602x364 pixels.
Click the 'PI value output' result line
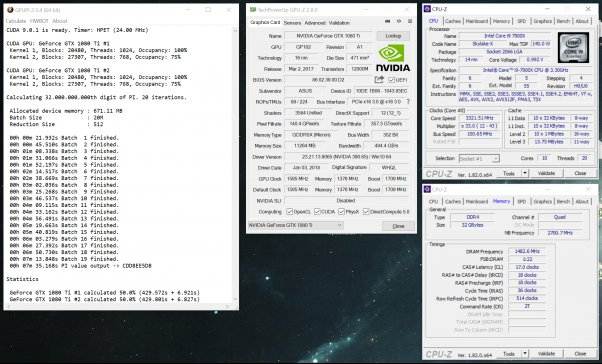(80, 266)
